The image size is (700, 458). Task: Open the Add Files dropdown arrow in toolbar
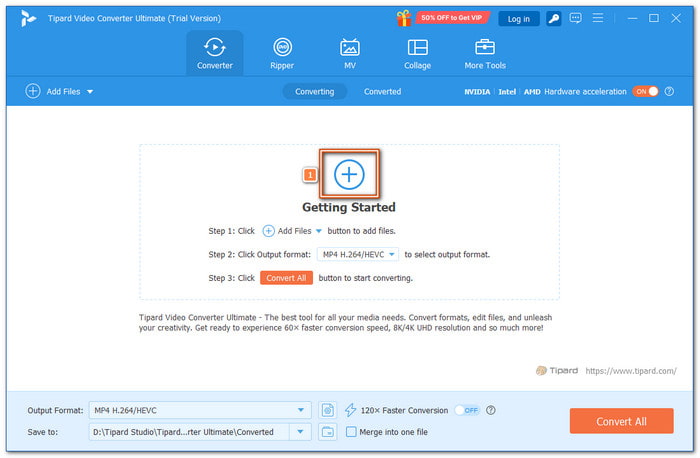[x=90, y=91]
